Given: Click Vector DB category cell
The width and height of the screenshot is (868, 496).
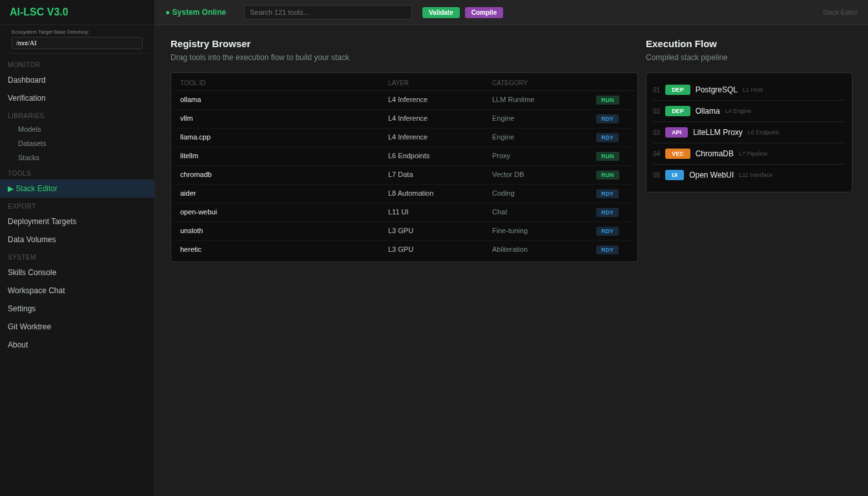Looking at the screenshot, I should click(508, 174).
